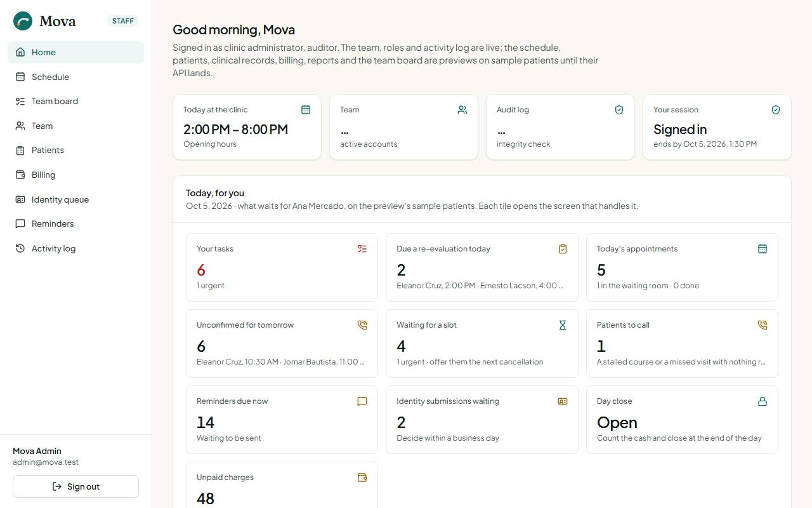812x508 pixels.
Task: Go to Reminders in the sidebar
Action: (x=76, y=224)
